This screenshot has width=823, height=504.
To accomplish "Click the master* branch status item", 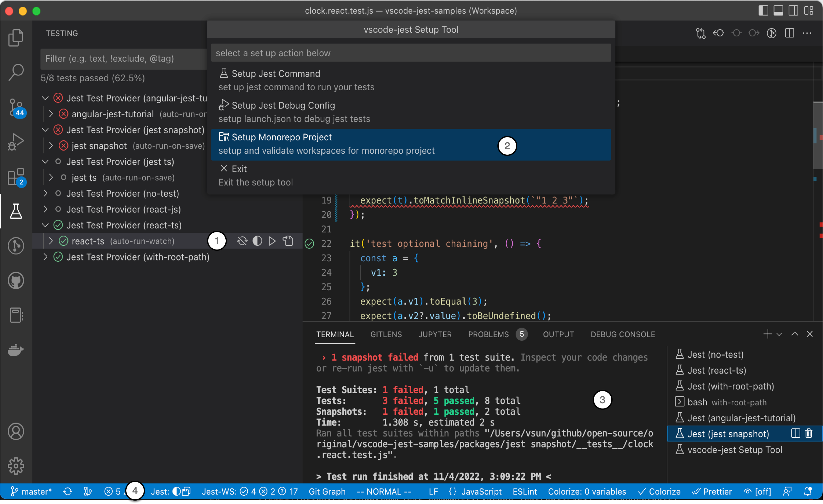I will tap(31, 491).
